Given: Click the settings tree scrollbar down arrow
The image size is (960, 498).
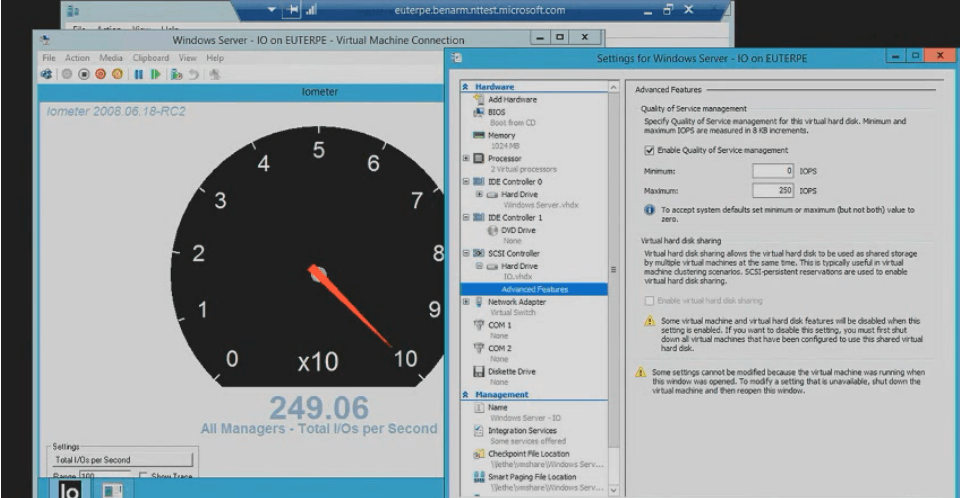Looking at the screenshot, I should (613, 491).
